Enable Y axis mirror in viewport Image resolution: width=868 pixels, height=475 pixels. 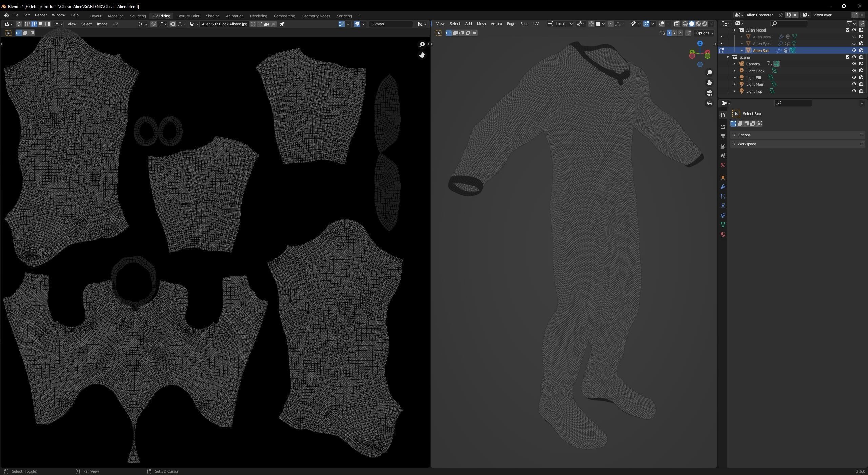674,33
